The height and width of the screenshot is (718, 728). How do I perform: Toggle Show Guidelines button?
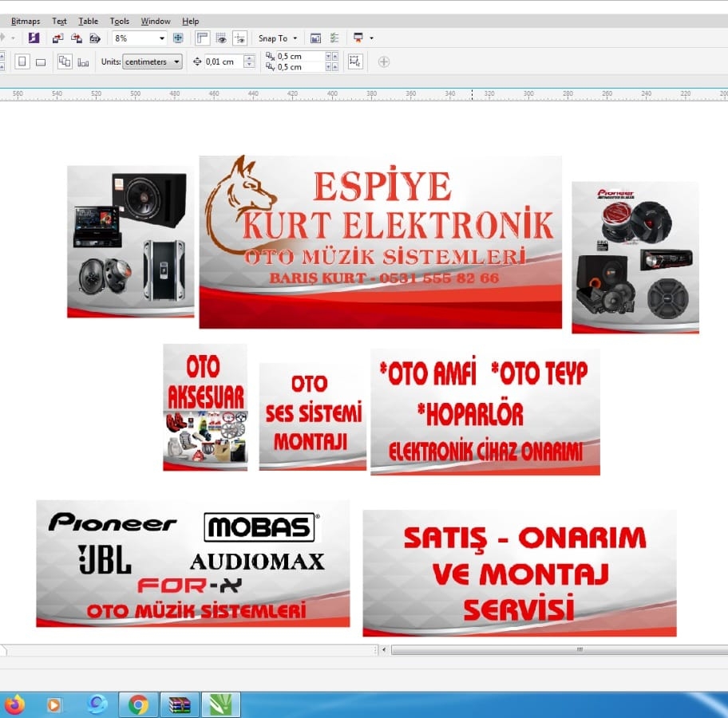click(x=239, y=38)
